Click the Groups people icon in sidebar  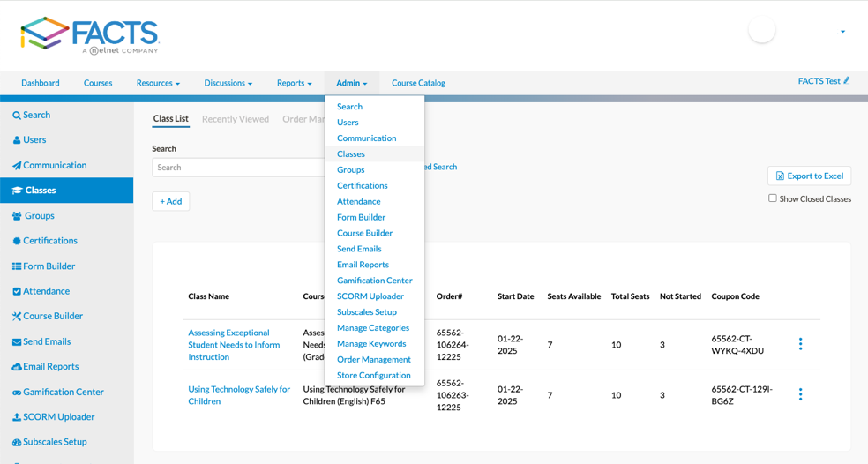click(x=17, y=216)
